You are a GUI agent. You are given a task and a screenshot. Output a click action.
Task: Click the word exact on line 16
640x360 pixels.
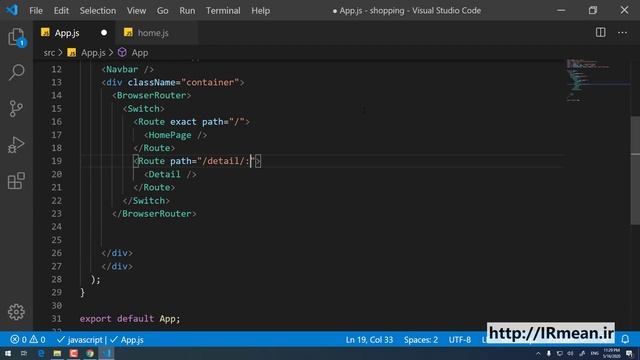click(x=183, y=122)
